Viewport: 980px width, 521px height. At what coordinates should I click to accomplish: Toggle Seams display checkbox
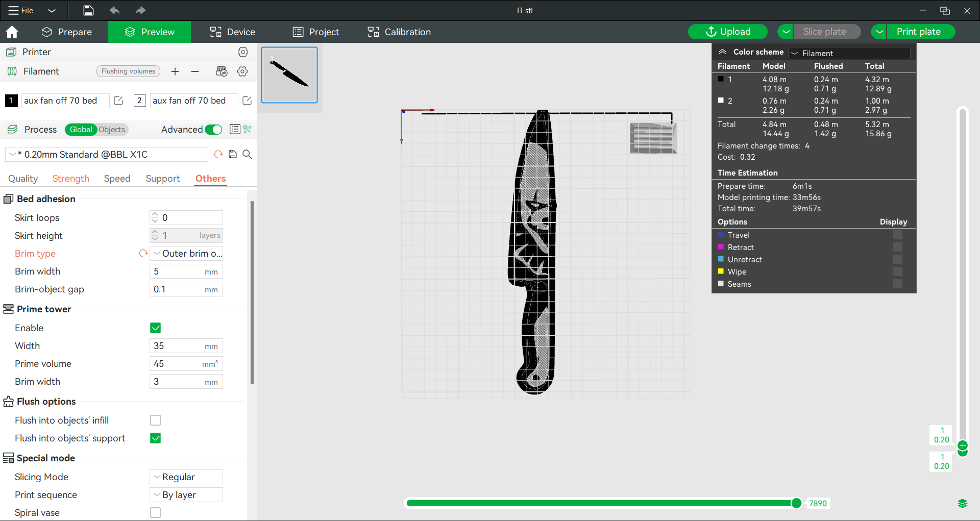point(898,284)
